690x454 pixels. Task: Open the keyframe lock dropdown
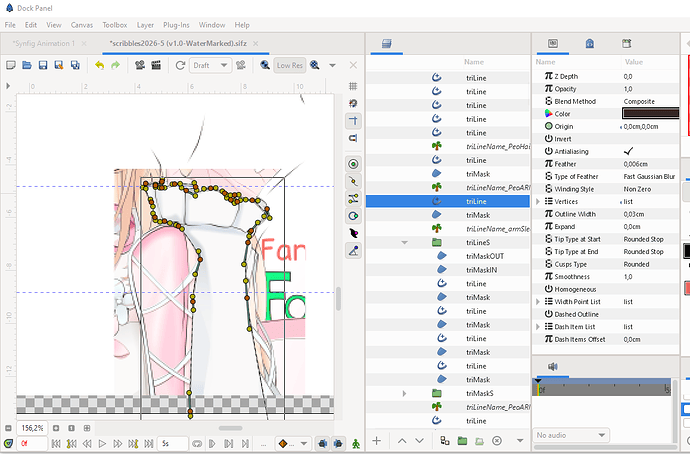click(x=304, y=443)
